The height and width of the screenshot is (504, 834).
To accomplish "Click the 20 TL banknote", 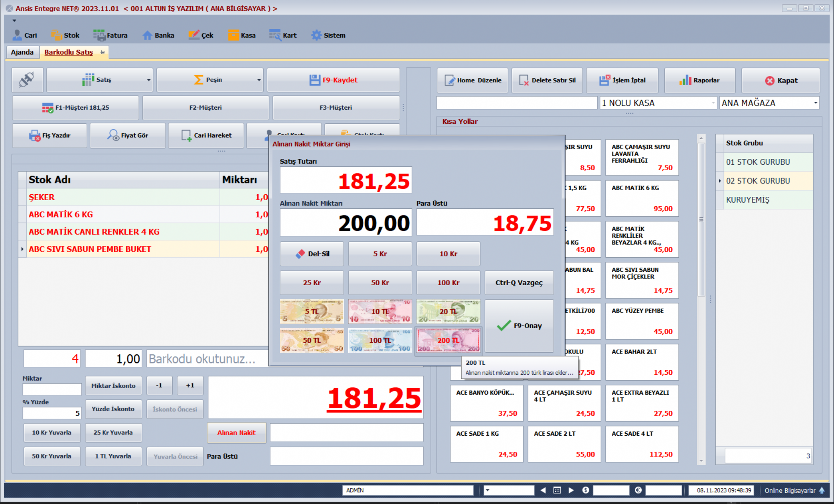I will click(448, 311).
